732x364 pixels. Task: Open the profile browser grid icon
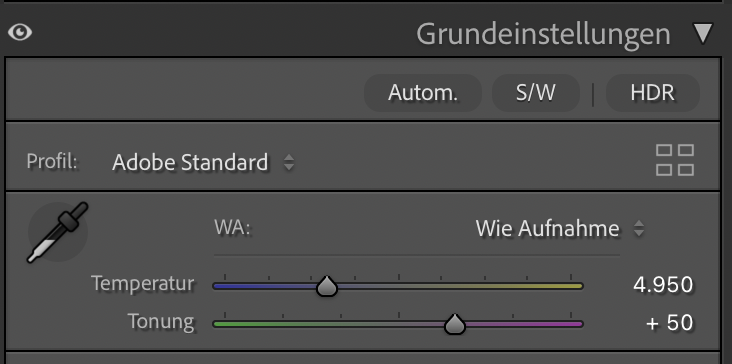click(675, 160)
